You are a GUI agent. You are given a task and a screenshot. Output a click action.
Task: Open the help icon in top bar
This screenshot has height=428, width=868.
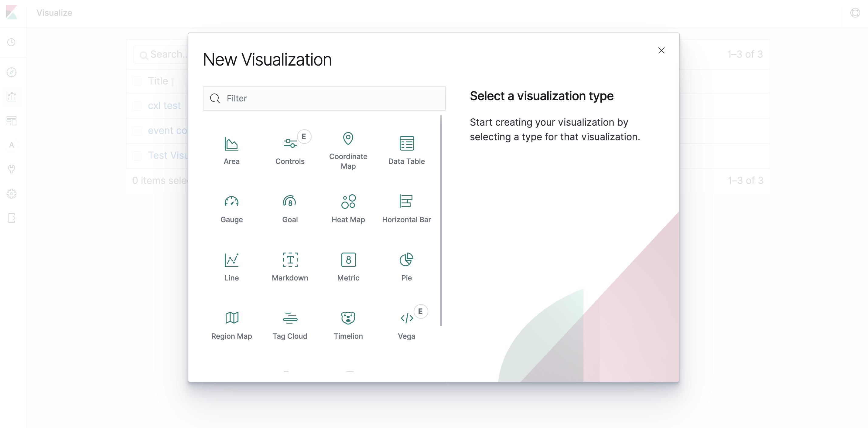855,13
